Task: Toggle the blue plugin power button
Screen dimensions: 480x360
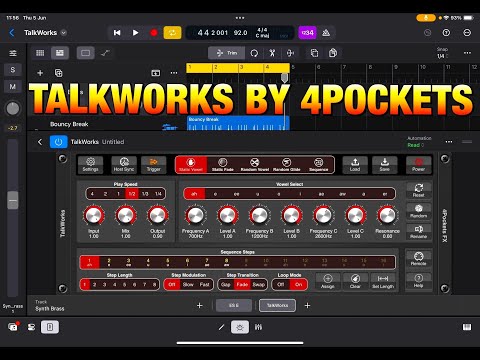Action: (x=58, y=142)
